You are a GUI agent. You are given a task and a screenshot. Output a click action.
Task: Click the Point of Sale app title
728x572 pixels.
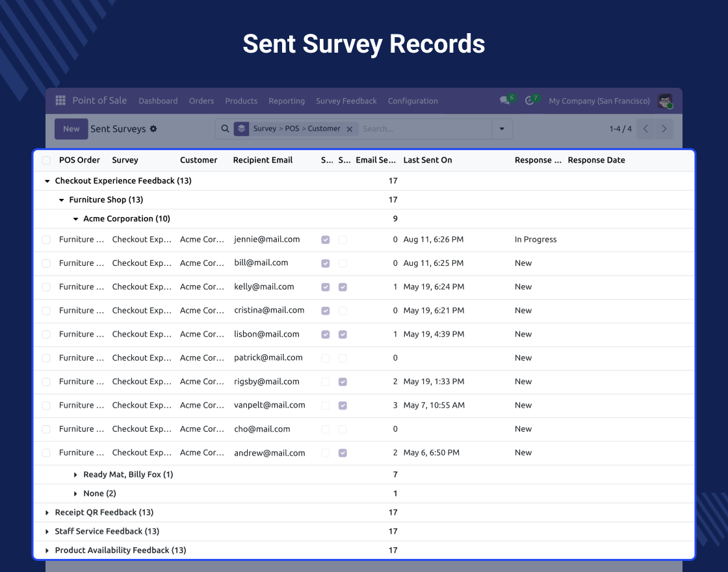[99, 100]
